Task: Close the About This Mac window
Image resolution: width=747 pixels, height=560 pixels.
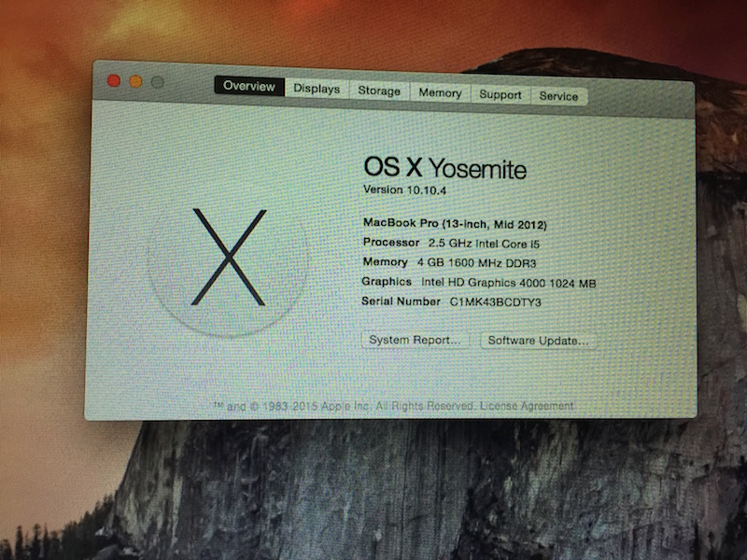Action: 113,80
